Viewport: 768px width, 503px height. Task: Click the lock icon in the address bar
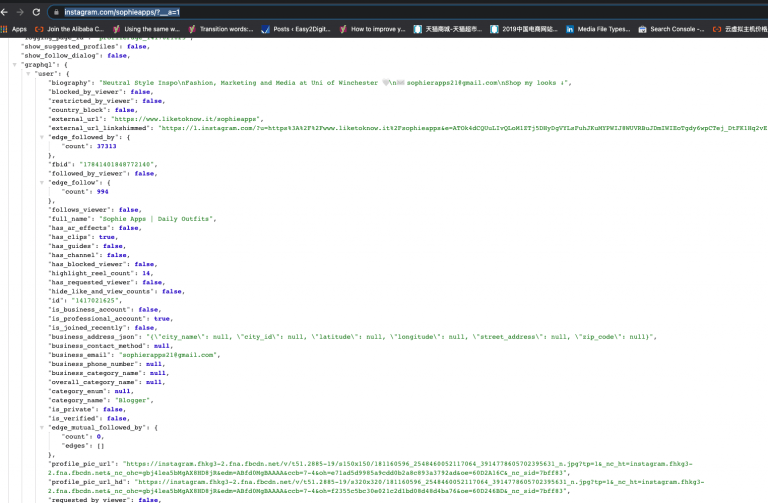click(x=56, y=12)
